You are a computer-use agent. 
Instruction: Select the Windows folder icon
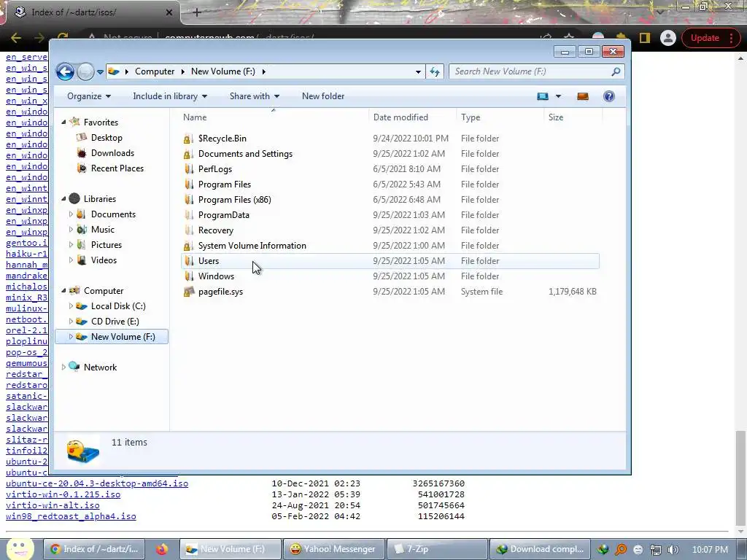pyautogui.click(x=189, y=276)
